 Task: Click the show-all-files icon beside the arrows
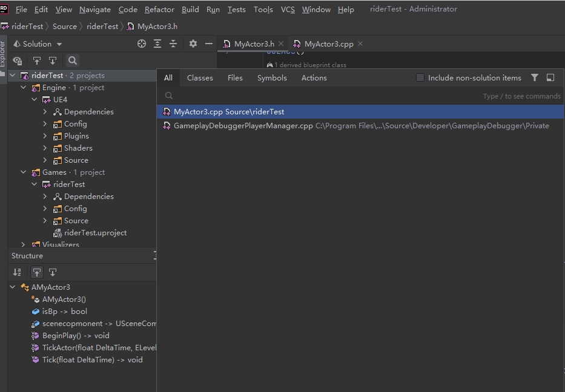(18, 60)
